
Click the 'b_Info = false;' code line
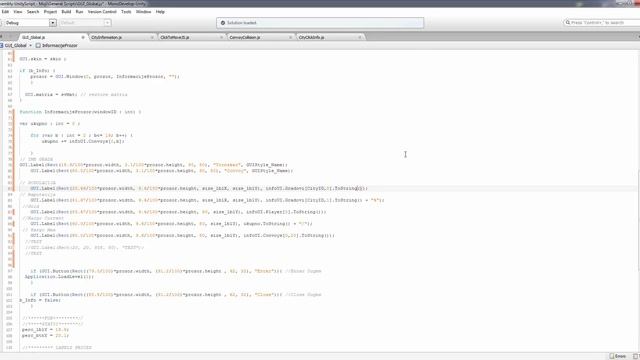(40, 300)
